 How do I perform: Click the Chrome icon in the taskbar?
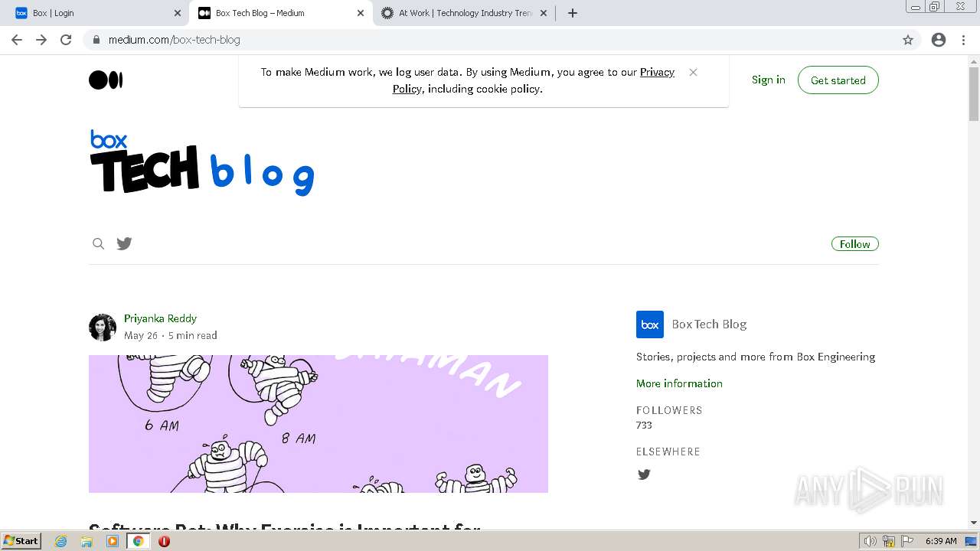pos(139,541)
